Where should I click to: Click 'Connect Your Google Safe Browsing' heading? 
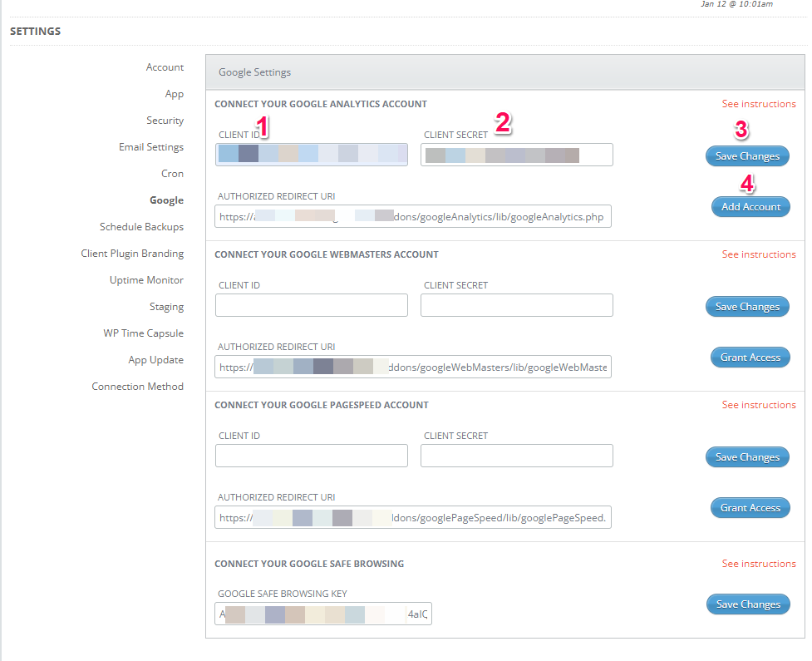[x=309, y=564]
